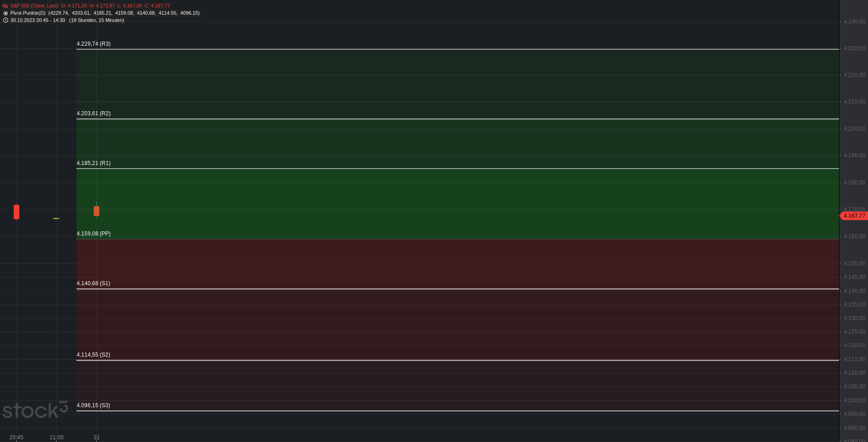Select the 4.229,74 (R3) resistance label
Image resolution: width=868 pixels, height=442 pixels.
[94, 44]
